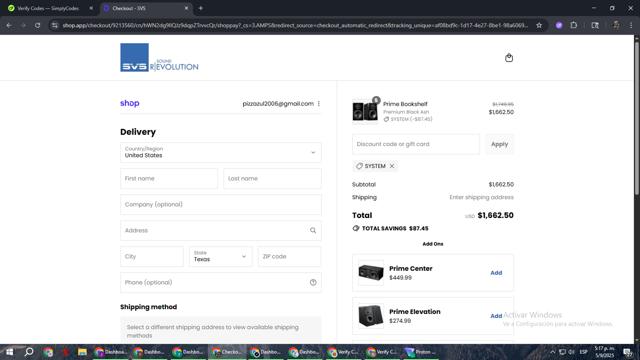Screen dimensions: 640x360
Task: Click the Discount code or gift card field
Action: tap(416, 144)
